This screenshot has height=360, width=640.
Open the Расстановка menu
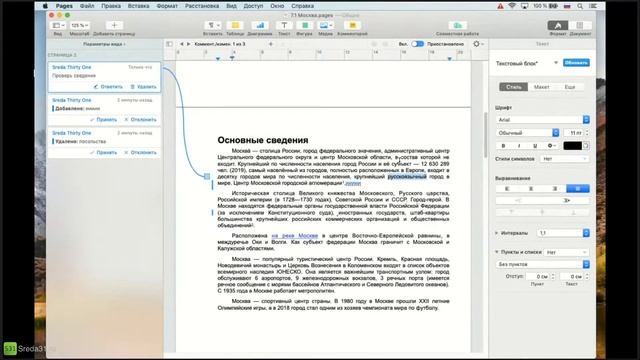pos(202,6)
